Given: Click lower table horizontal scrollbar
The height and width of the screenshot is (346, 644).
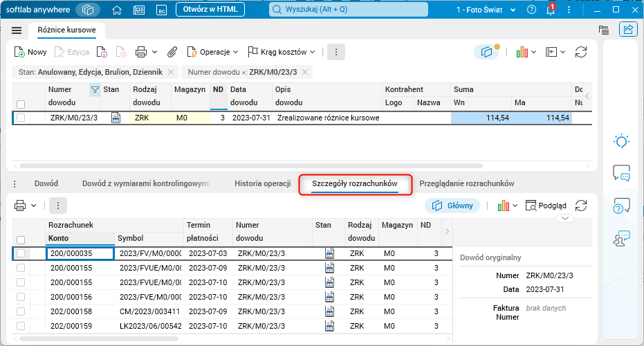Looking at the screenshot, I should pos(99,339).
